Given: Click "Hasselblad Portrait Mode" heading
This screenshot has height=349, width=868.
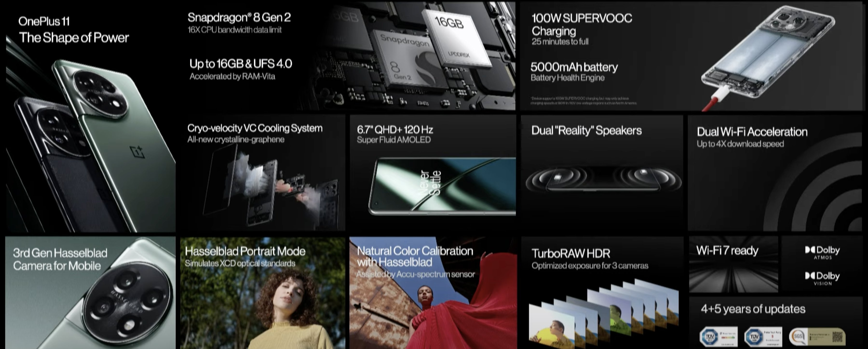Looking at the screenshot, I should [245, 251].
